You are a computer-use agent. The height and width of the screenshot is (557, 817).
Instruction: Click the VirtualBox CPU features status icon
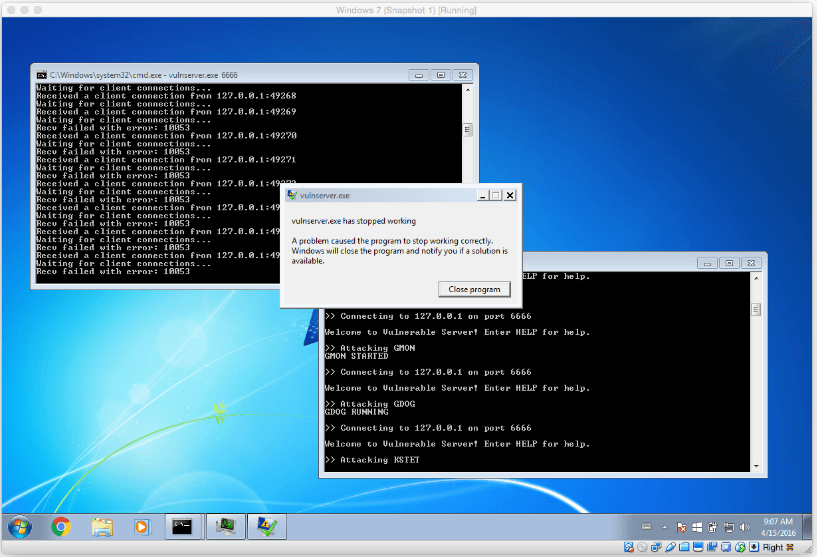point(726,547)
